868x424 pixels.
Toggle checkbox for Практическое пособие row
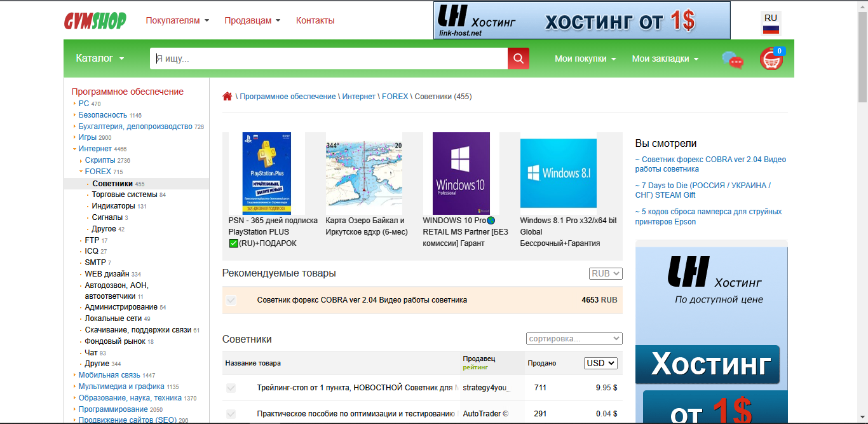[231, 414]
